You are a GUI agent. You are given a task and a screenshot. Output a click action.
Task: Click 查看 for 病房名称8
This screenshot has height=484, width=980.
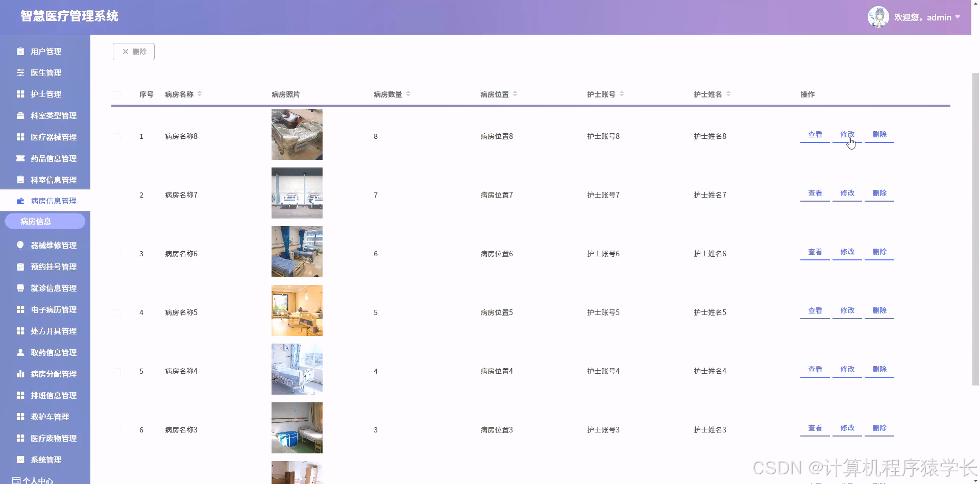[x=815, y=135]
